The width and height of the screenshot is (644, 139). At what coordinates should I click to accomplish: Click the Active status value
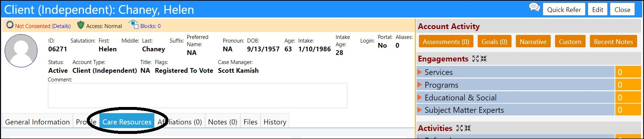click(58, 71)
